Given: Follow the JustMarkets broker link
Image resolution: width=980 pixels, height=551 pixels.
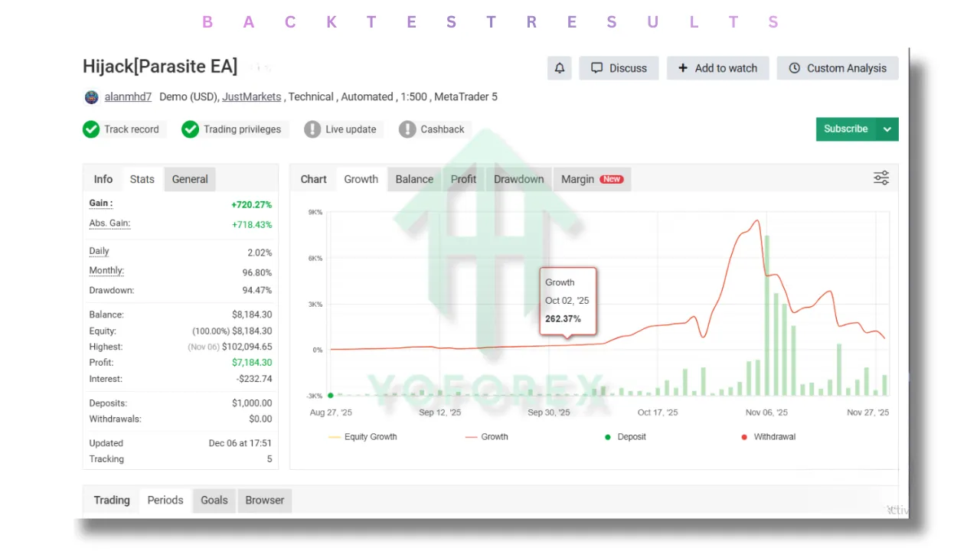Looking at the screenshot, I should (x=253, y=97).
